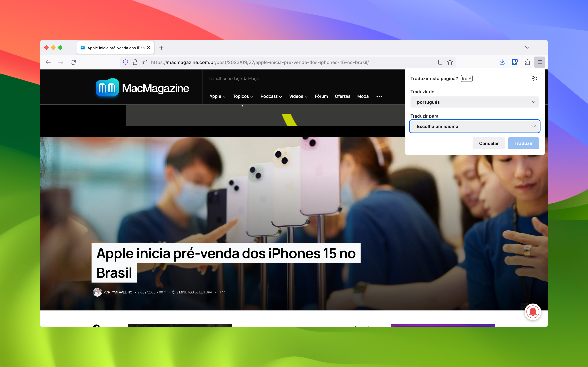Click the browser reload/refresh icon
The height and width of the screenshot is (367, 588).
[73, 62]
